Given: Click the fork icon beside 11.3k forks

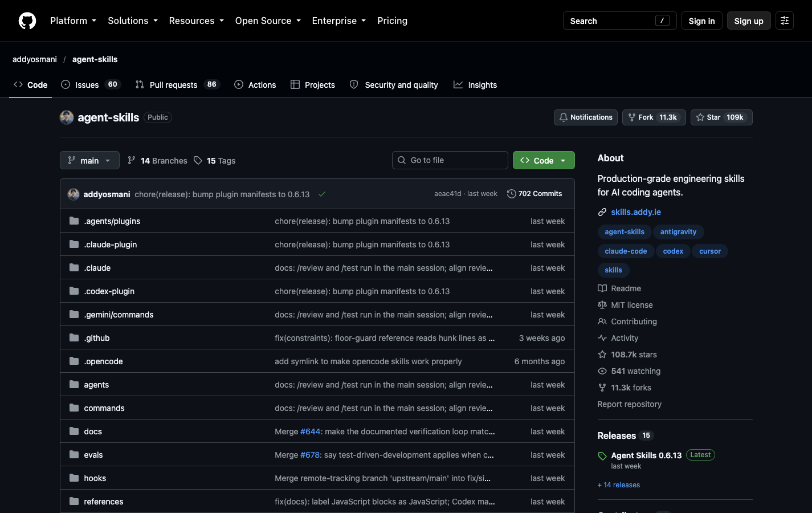Looking at the screenshot, I should coord(602,388).
